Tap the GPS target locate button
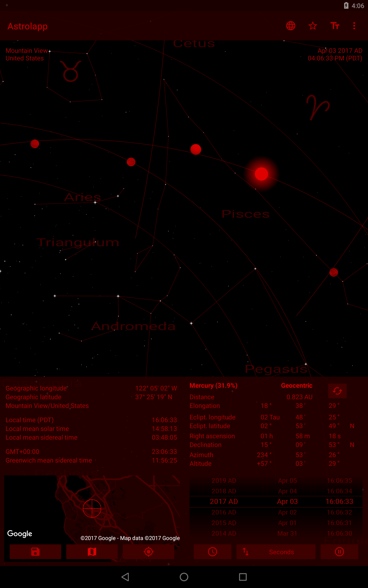The width and height of the screenshot is (368, 588). pyautogui.click(x=149, y=551)
